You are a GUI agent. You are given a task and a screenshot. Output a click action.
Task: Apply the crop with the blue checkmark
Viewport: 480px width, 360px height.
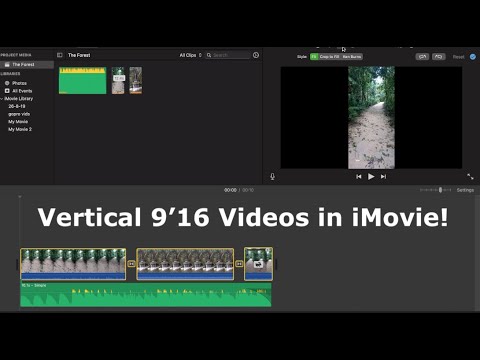[473, 57]
